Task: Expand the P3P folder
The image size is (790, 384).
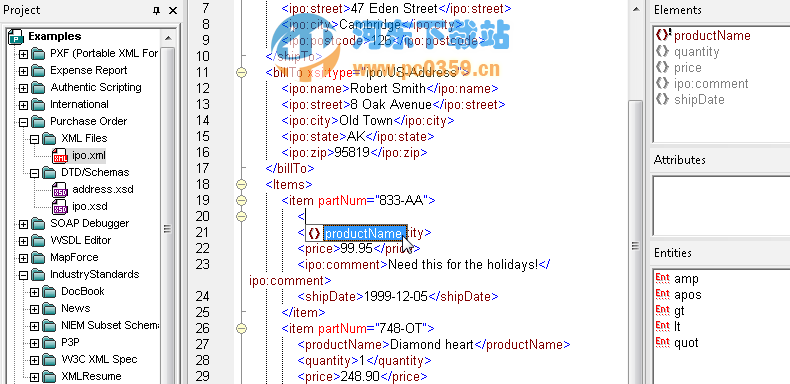Action: tap(34, 343)
